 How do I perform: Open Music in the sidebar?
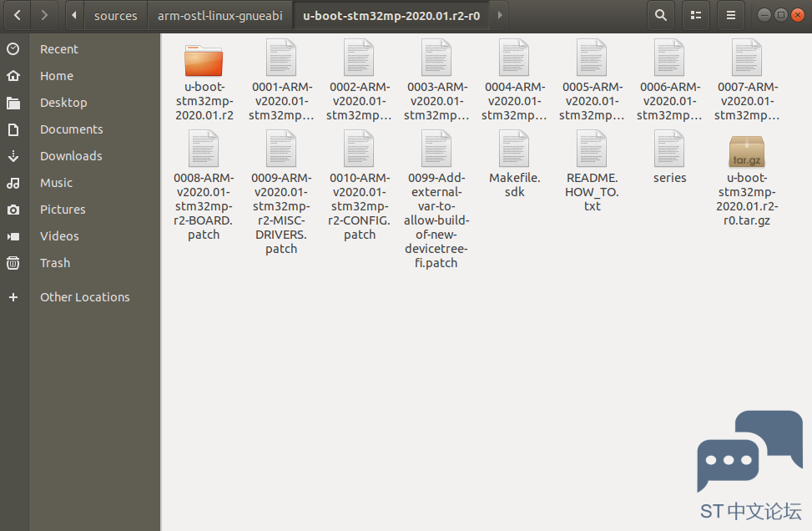(x=56, y=183)
